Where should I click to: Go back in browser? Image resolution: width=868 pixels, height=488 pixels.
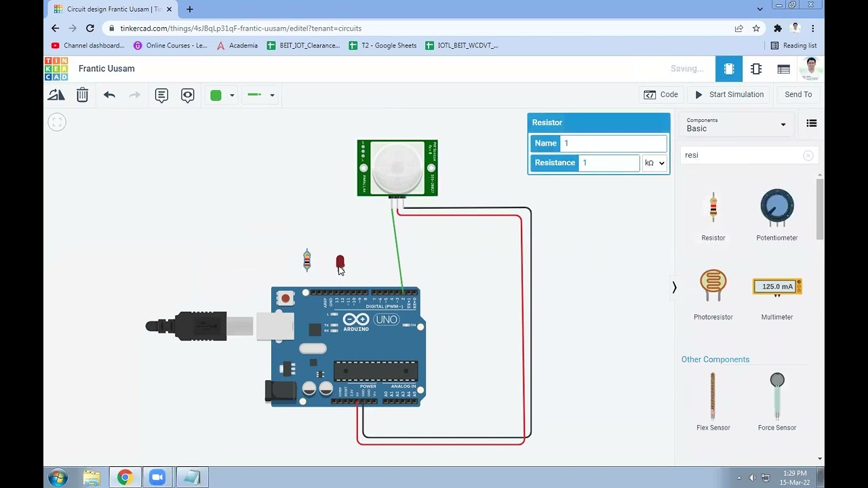pyautogui.click(x=55, y=28)
